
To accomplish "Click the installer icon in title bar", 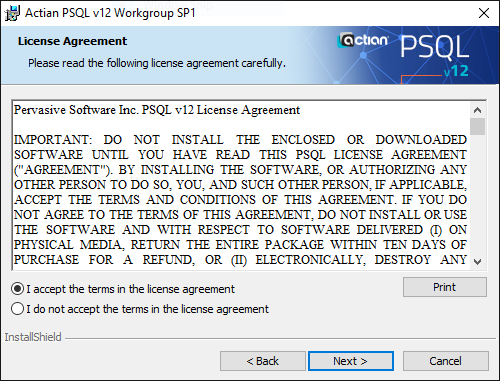I will pyautogui.click(x=12, y=13).
